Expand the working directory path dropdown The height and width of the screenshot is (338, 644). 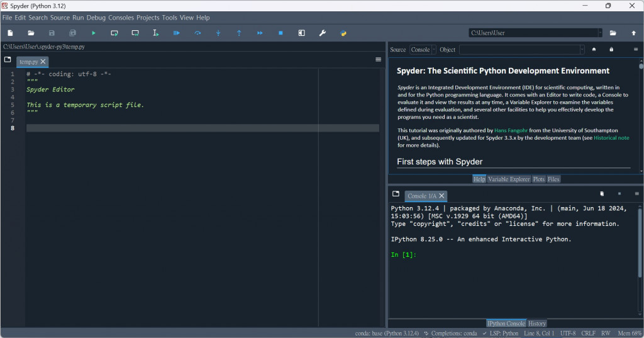click(600, 33)
